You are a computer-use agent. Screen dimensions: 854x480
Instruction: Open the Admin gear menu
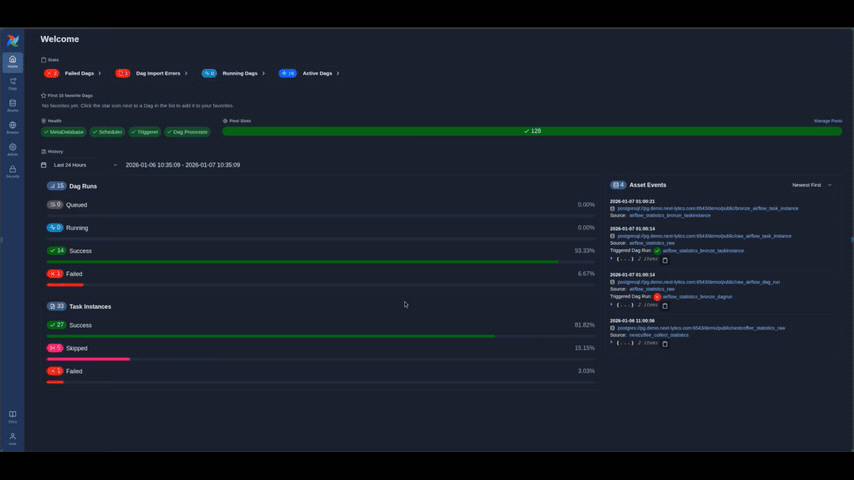pos(12,150)
